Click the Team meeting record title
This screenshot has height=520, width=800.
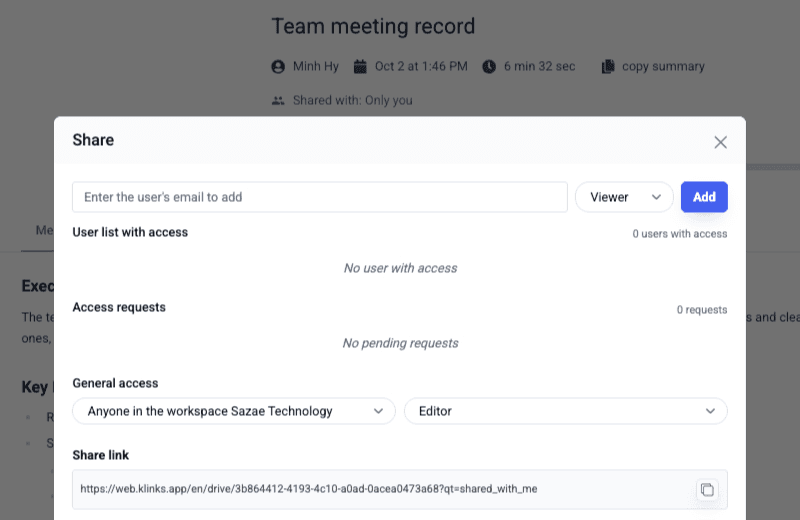click(373, 26)
